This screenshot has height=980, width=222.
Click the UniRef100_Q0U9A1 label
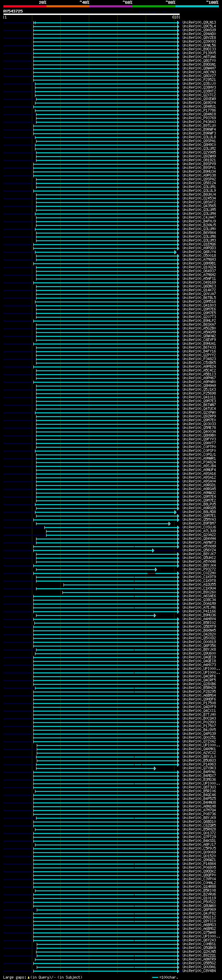click(199, 967)
